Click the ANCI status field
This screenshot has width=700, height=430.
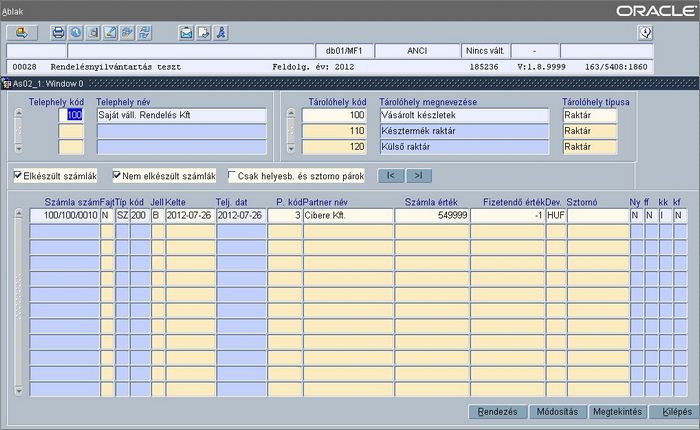pyautogui.click(x=417, y=51)
